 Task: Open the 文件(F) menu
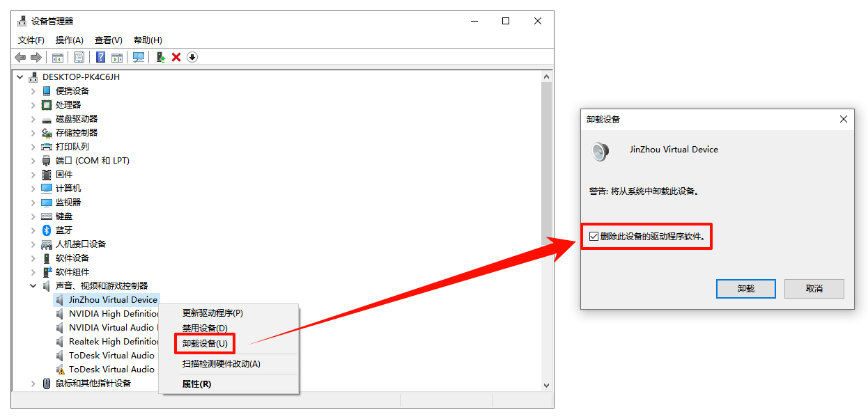click(31, 40)
